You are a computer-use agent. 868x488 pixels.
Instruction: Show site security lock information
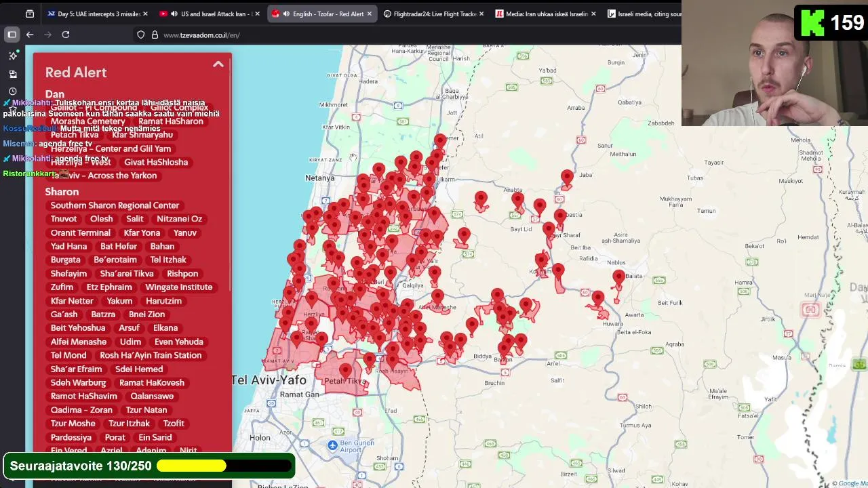pos(155,35)
